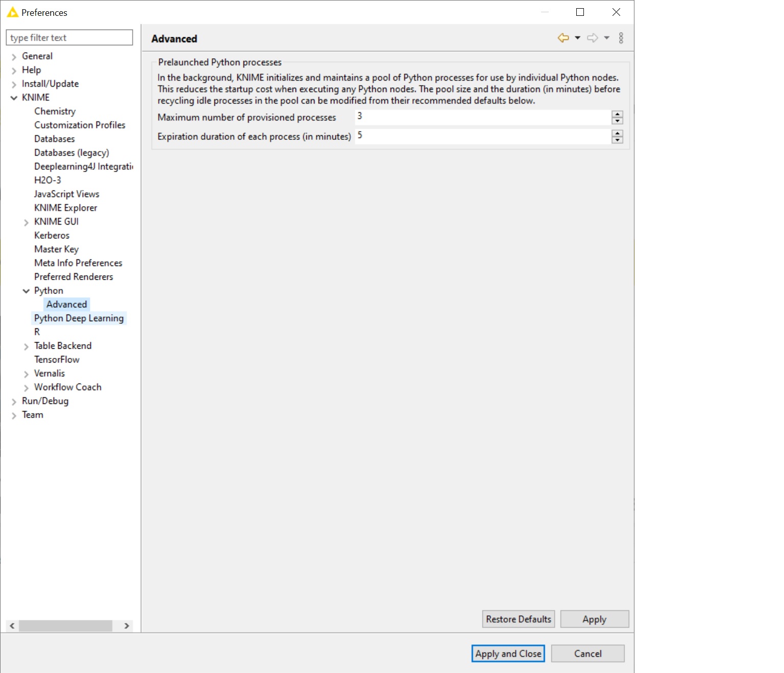Select the Help preferences entry
The width and height of the screenshot is (784, 673).
coord(31,70)
